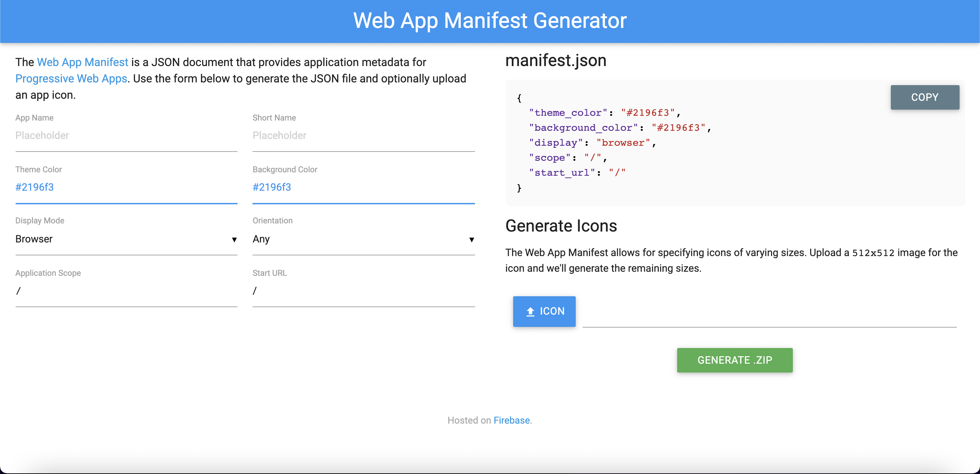The height and width of the screenshot is (474, 980).
Task: Follow the Progressive Web Apps link
Action: [71, 78]
